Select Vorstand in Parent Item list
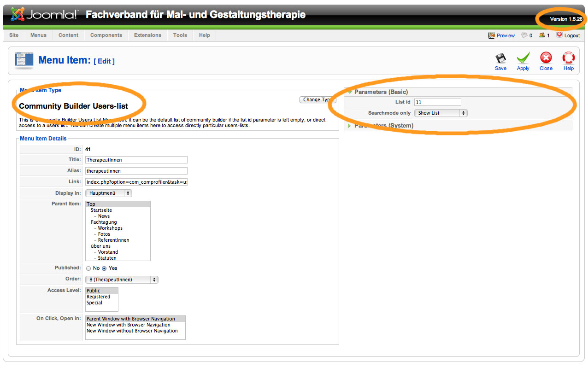The image size is (588, 367). (x=108, y=252)
